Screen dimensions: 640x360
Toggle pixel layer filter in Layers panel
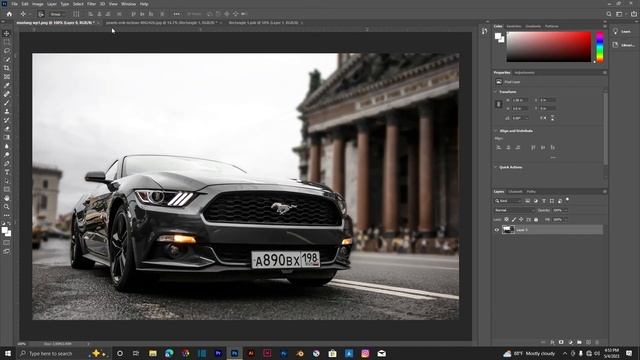pyautogui.click(x=527, y=201)
